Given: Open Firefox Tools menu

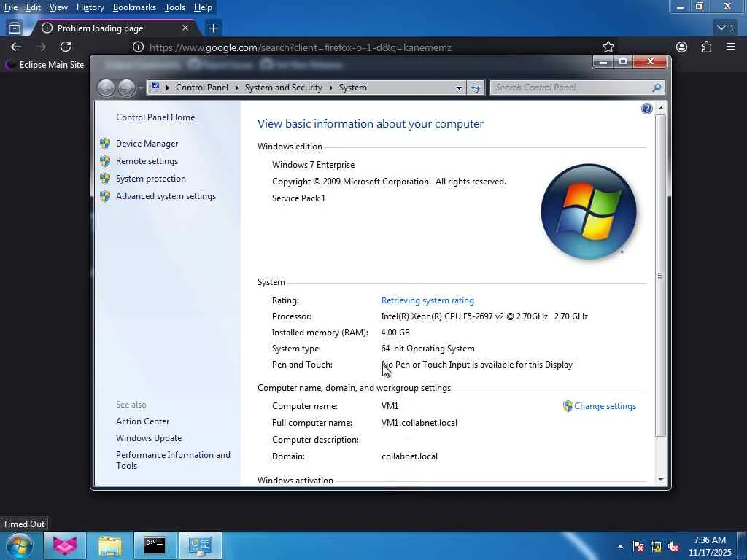Looking at the screenshot, I should tap(175, 7).
